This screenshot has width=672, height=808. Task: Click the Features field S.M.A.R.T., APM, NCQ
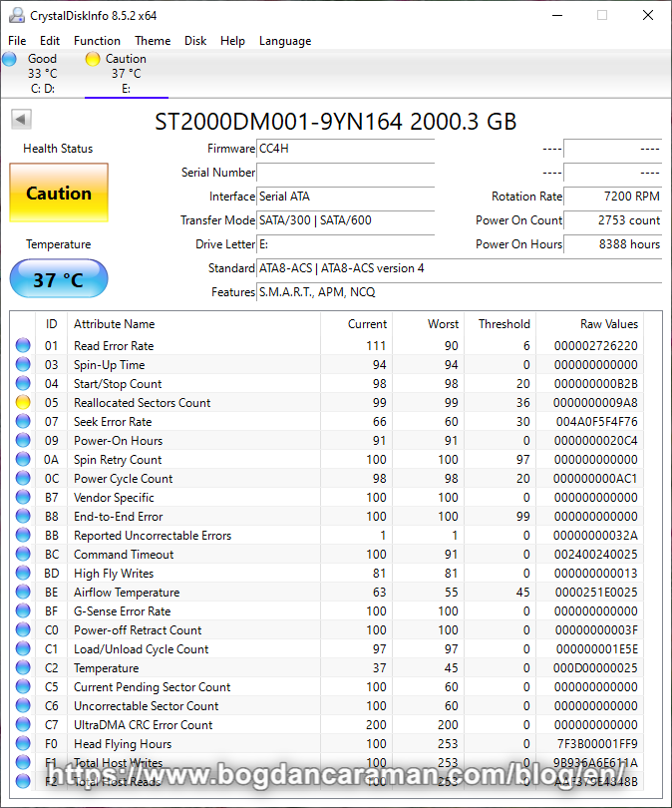(459, 292)
